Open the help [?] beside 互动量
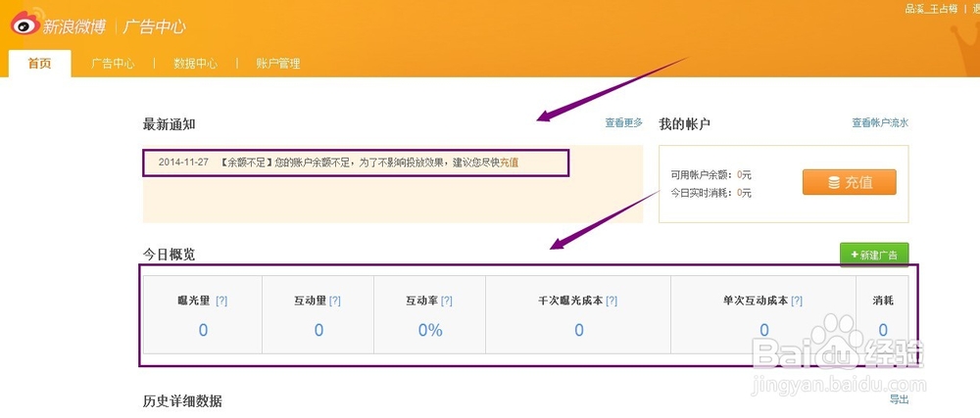 335,301
